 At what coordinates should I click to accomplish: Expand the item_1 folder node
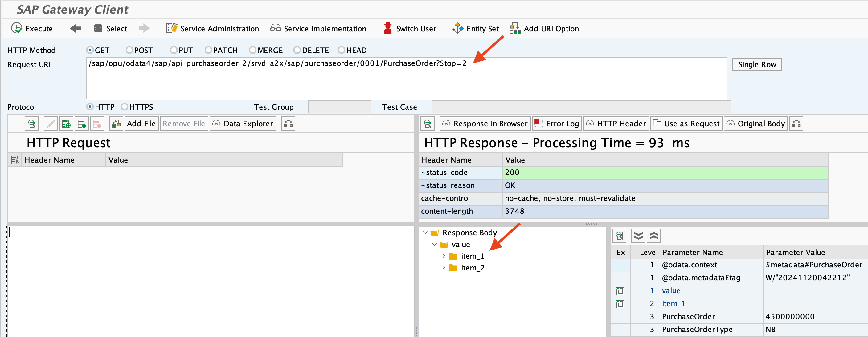coord(444,256)
